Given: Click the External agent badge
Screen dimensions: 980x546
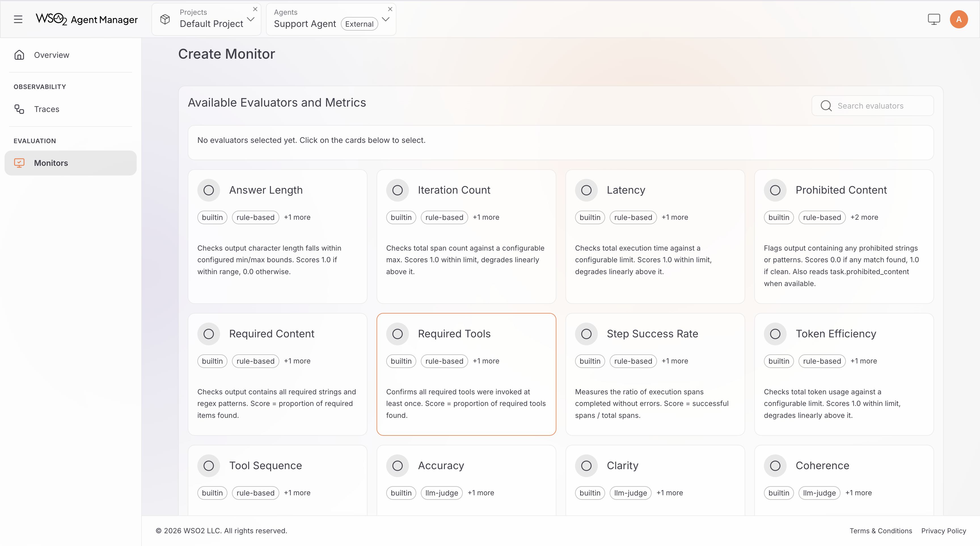Looking at the screenshot, I should tap(359, 24).
